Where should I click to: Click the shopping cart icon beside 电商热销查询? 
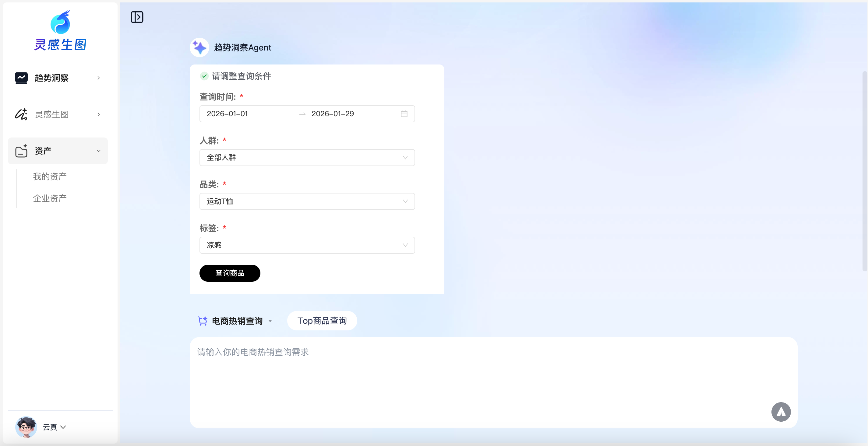[203, 321]
